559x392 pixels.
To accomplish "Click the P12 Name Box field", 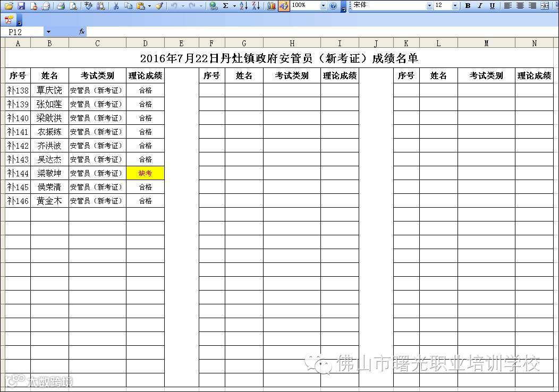I will pyautogui.click(x=23, y=32).
